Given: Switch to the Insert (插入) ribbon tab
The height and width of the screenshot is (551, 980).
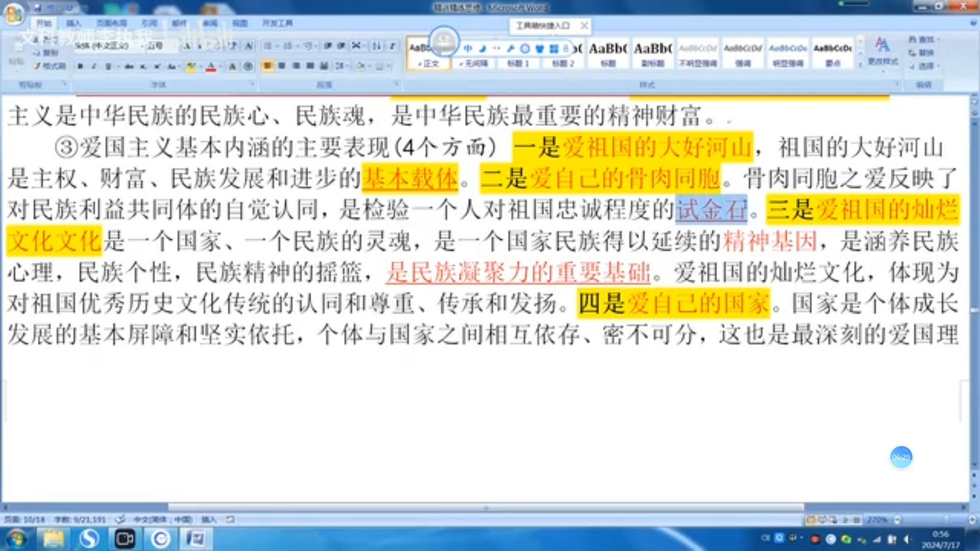Looking at the screenshot, I should point(73,23).
